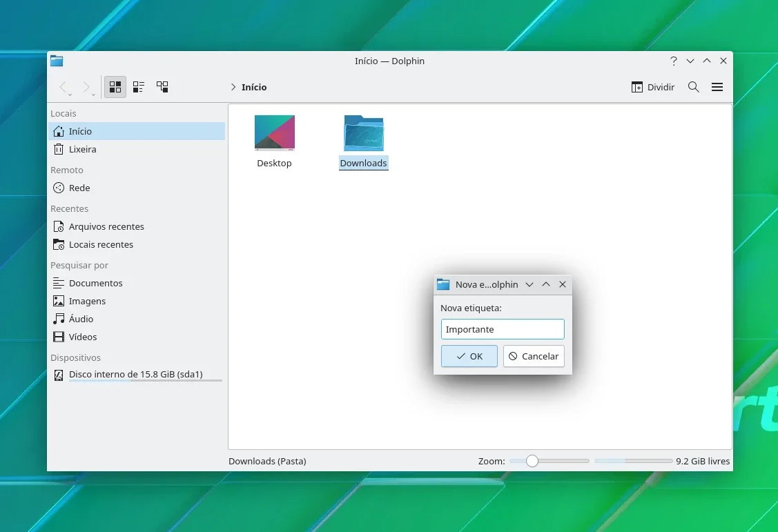
Task: Click the Nova etiqueta text field
Action: point(503,329)
